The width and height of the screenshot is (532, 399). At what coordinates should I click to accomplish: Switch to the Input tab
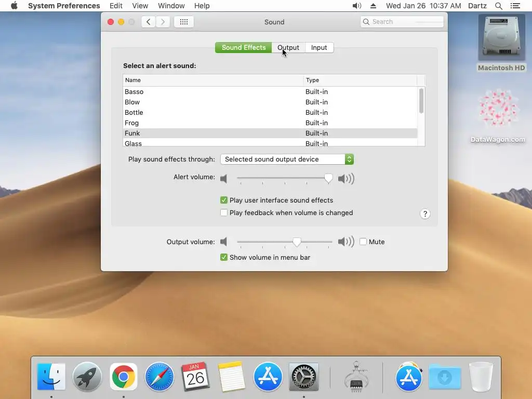319,47
